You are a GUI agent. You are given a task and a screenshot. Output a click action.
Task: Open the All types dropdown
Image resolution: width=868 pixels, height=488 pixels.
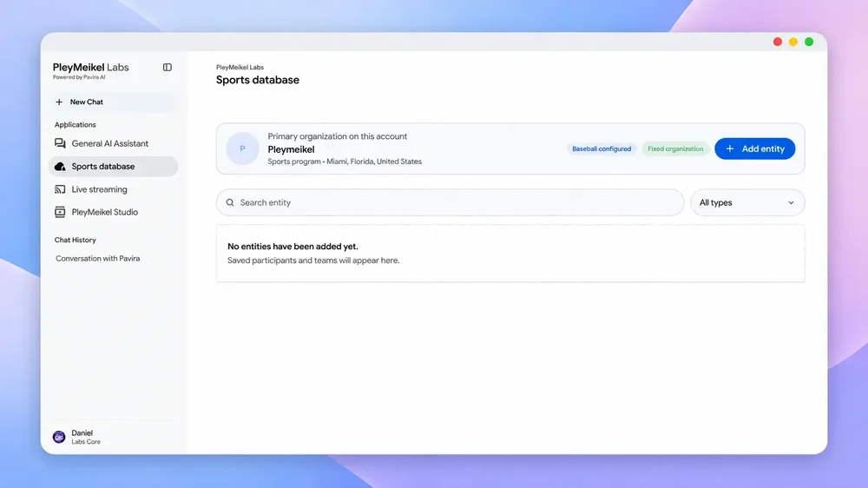coord(747,202)
